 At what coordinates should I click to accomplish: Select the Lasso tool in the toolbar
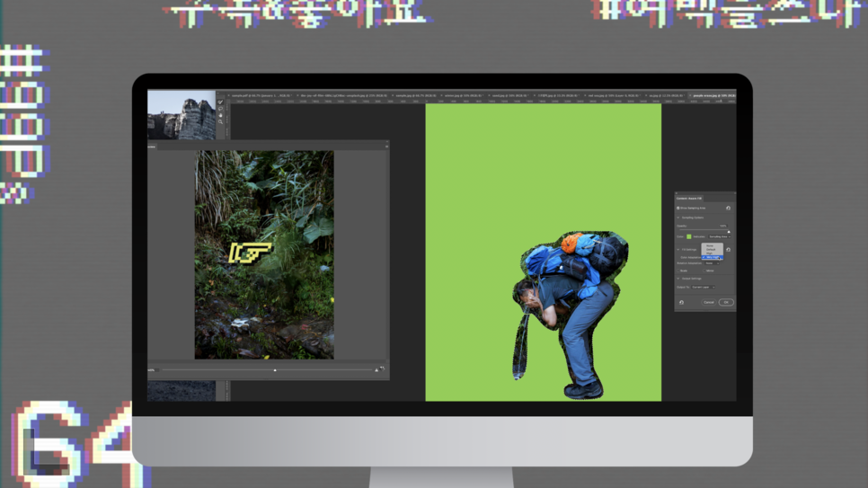coord(220,109)
